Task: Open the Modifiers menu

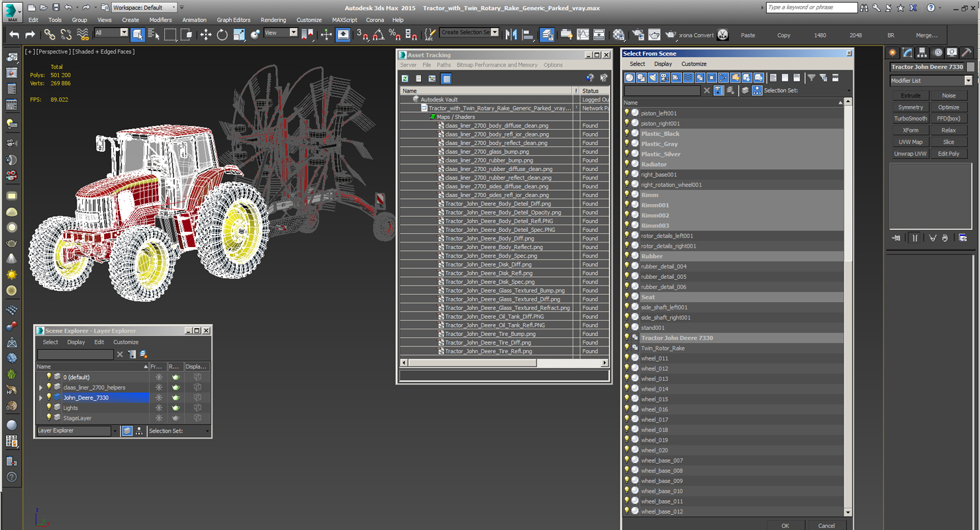Action: point(160,20)
